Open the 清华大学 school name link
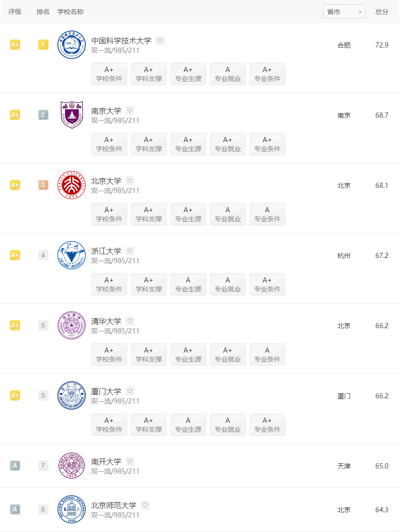Viewport: 405px width, 532px height. click(106, 321)
